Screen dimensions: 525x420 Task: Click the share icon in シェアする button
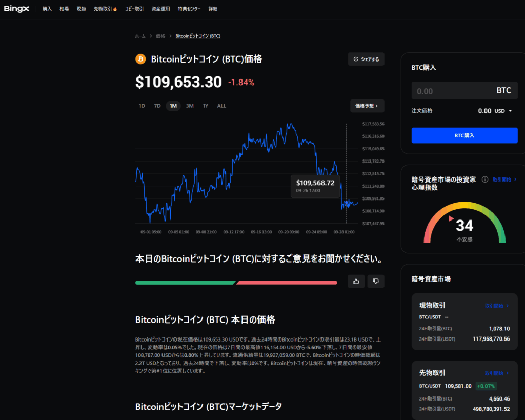point(356,59)
